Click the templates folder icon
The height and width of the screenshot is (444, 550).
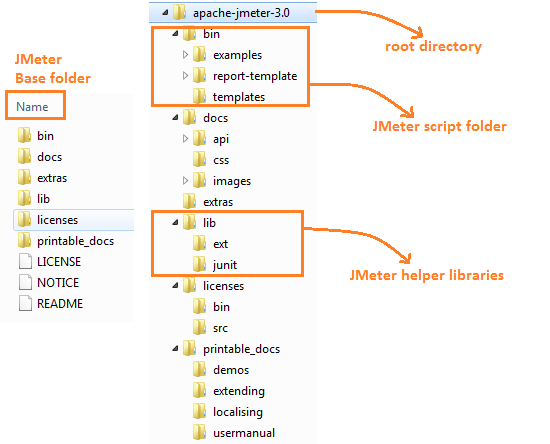pos(200,96)
